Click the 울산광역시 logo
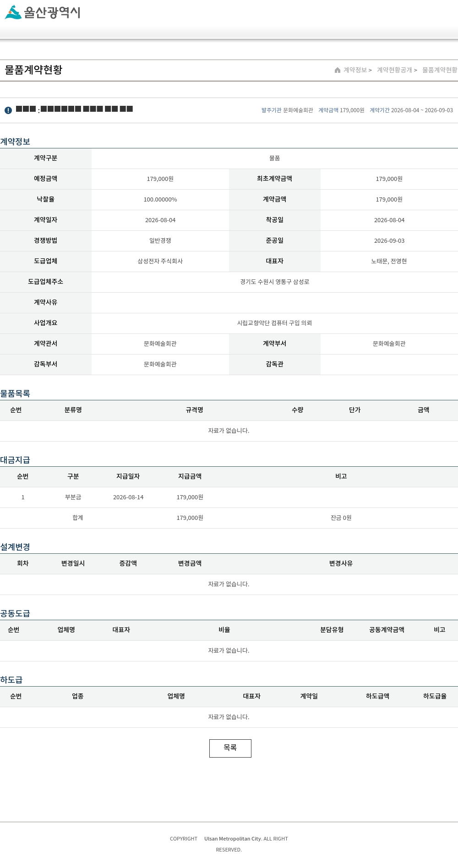The width and height of the screenshot is (458, 868). click(x=42, y=12)
